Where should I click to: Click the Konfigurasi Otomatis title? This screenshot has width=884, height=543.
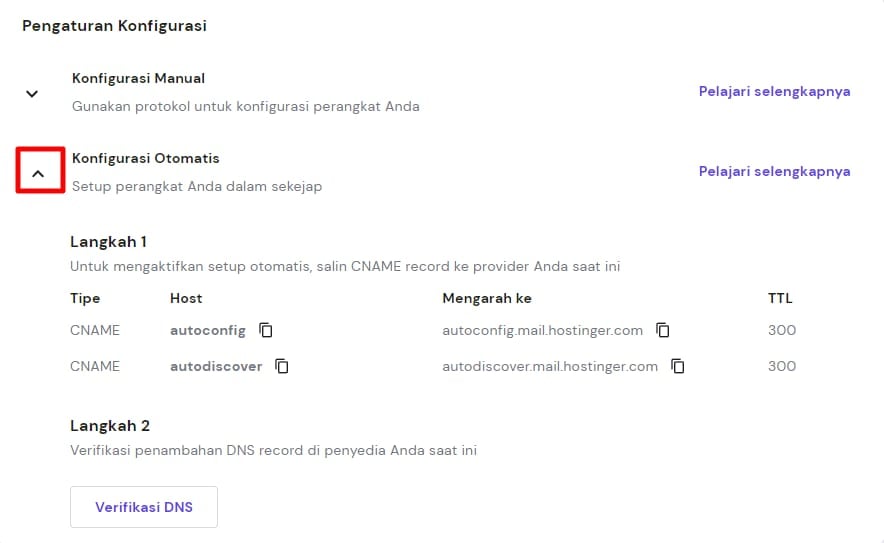click(146, 158)
